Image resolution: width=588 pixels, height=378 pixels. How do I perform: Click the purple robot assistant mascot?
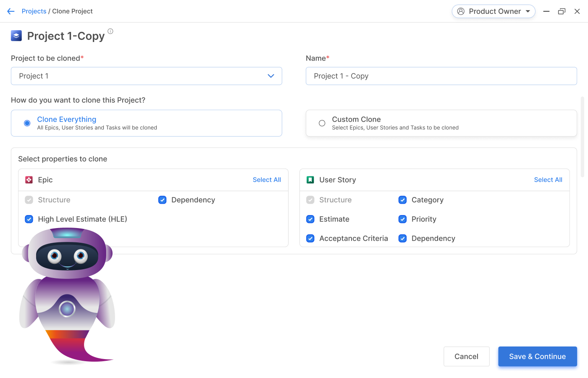67,294
